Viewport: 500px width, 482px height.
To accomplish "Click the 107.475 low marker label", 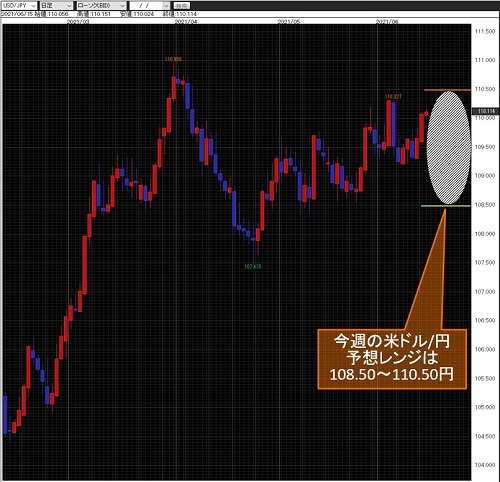I will click(253, 267).
